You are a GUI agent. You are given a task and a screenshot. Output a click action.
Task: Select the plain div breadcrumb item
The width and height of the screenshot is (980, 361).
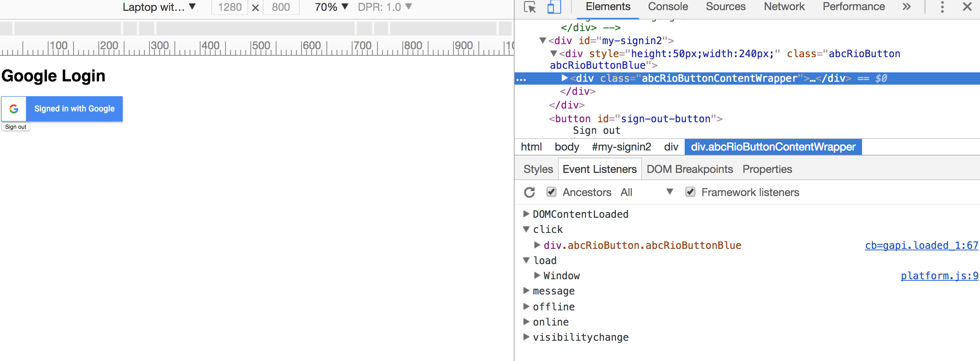(x=671, y=147)
